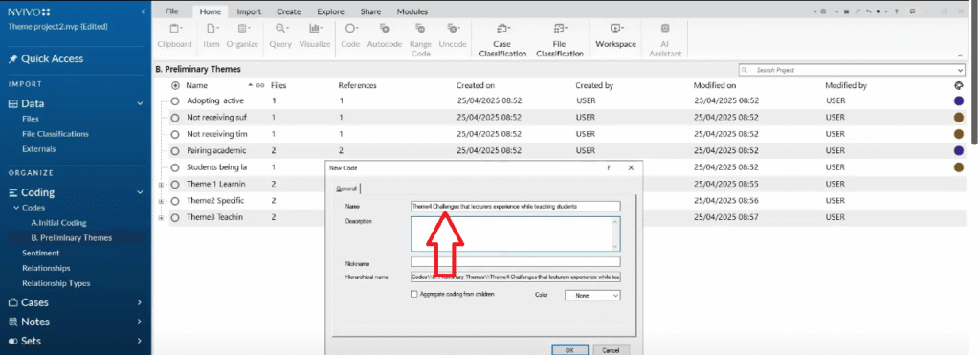Open the File menu
The image size is (980, 355).
pos(171,11)
